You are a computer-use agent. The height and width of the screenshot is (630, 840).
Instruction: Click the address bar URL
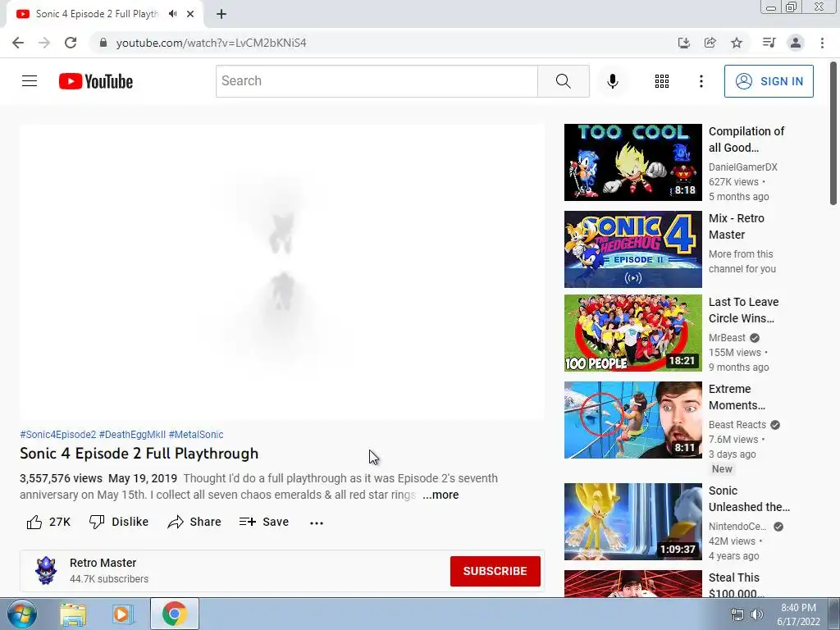click(211, 43)
